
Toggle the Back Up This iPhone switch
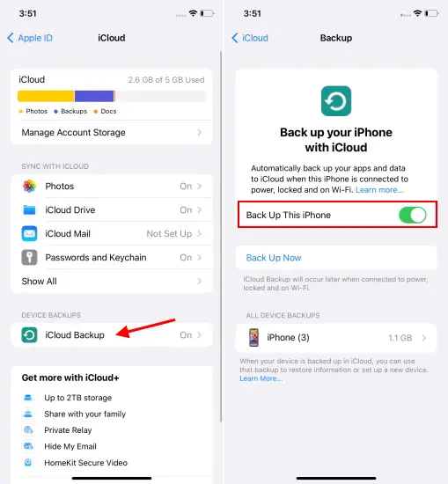(x=413, y=215)
